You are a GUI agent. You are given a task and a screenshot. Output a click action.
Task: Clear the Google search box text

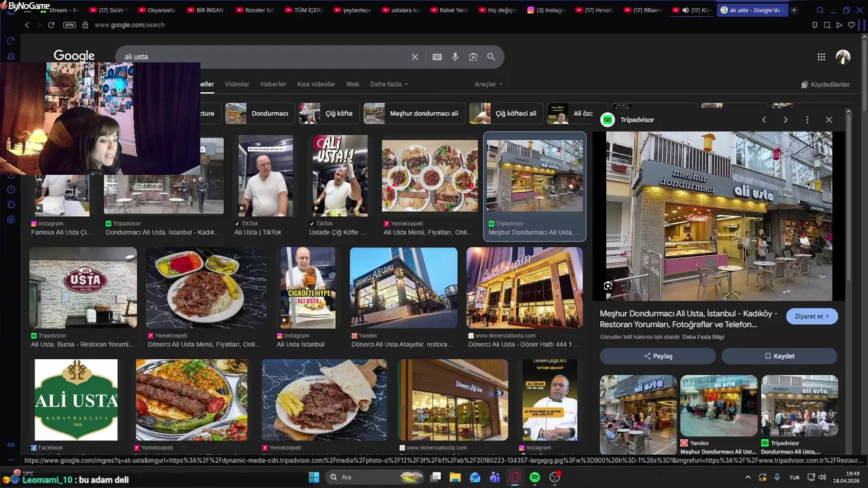(415, 57)
